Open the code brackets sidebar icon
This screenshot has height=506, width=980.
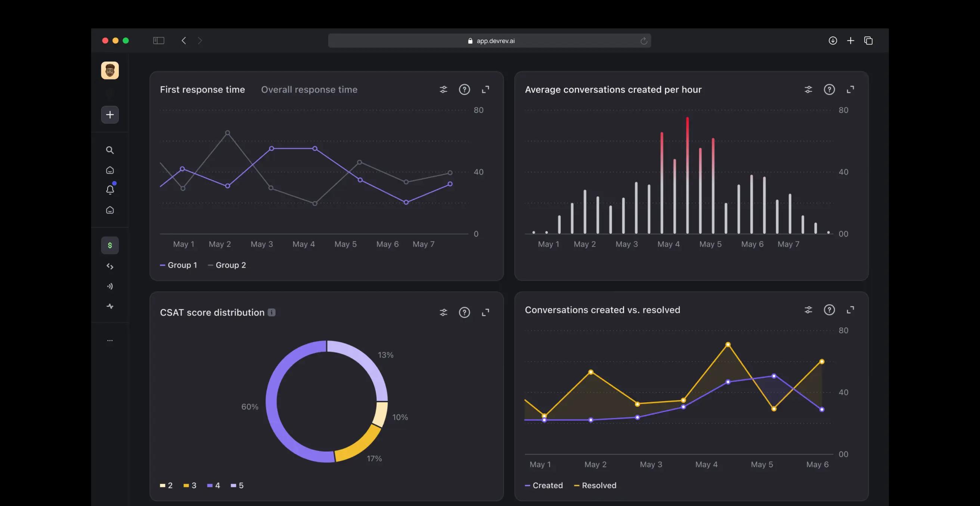[x=109, y=266]
